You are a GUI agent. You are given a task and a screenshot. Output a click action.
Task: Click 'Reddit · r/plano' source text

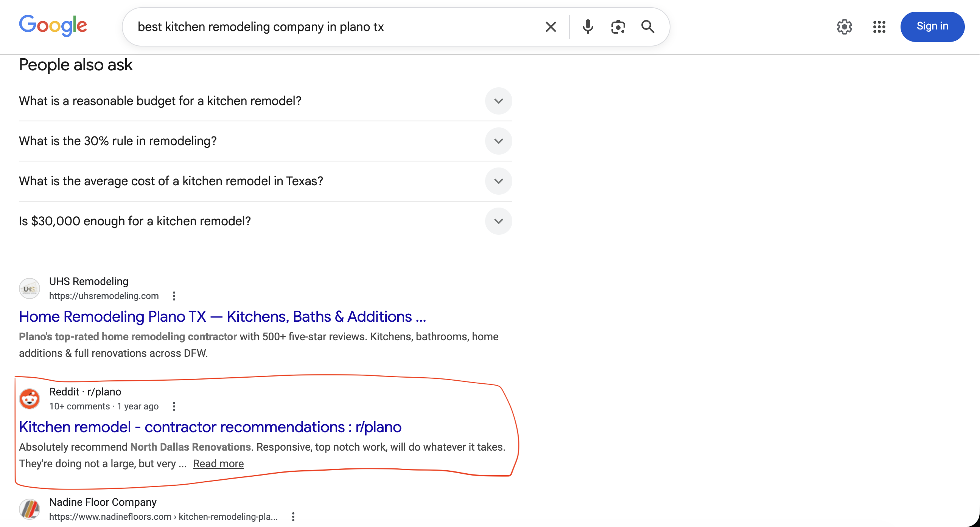[x=85, y=392]
